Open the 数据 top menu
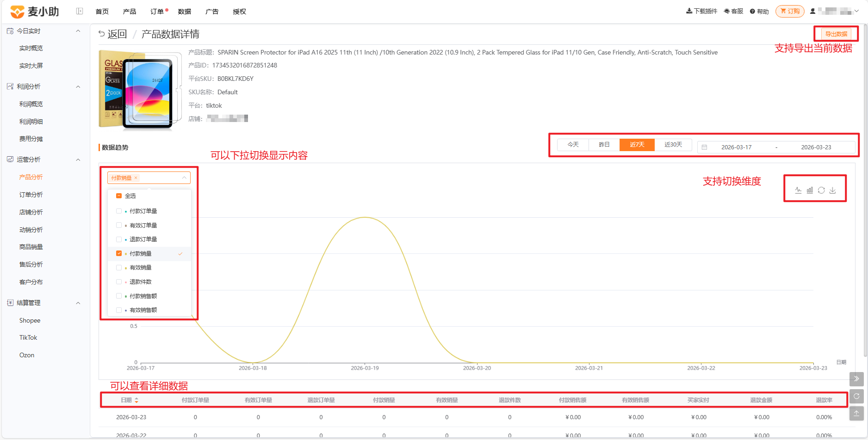This screenshot has width=868, height=440. 185,12
